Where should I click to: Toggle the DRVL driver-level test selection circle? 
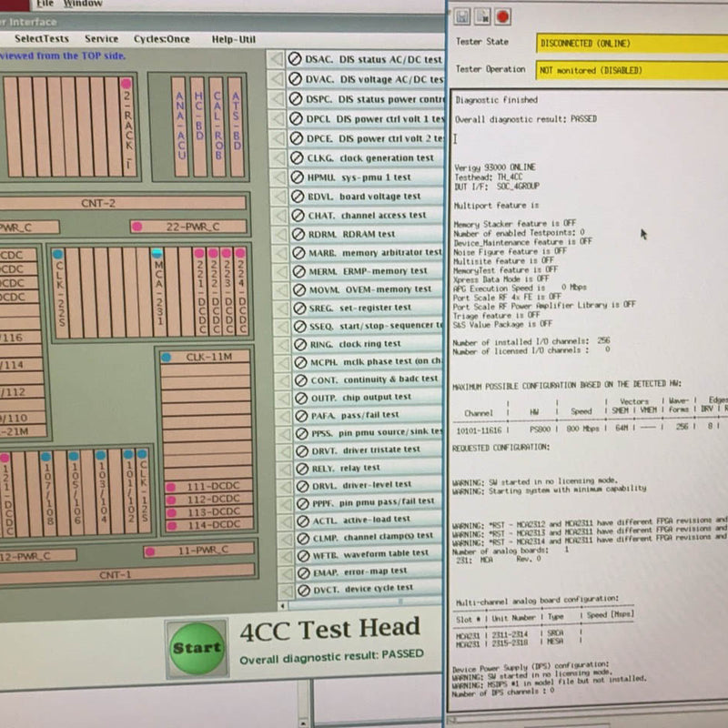(303, 486)
